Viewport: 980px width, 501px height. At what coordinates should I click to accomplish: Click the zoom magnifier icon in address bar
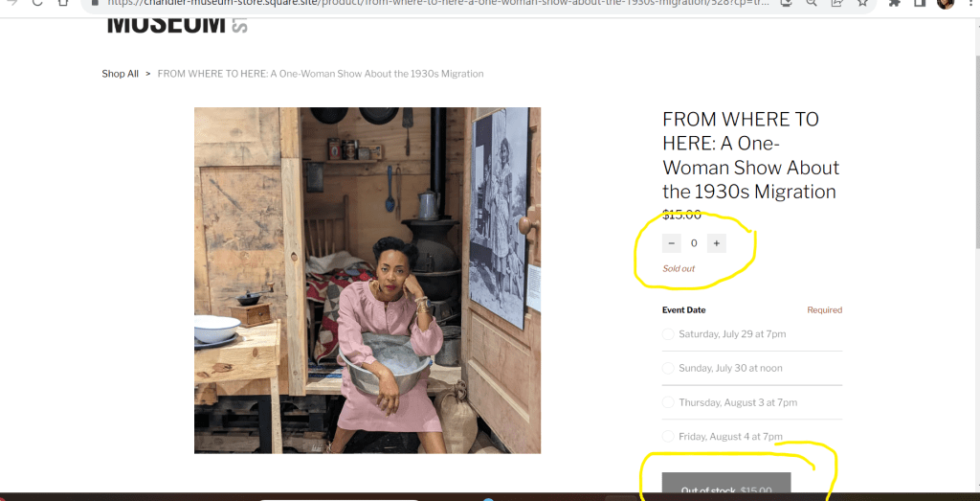(811, 4)
